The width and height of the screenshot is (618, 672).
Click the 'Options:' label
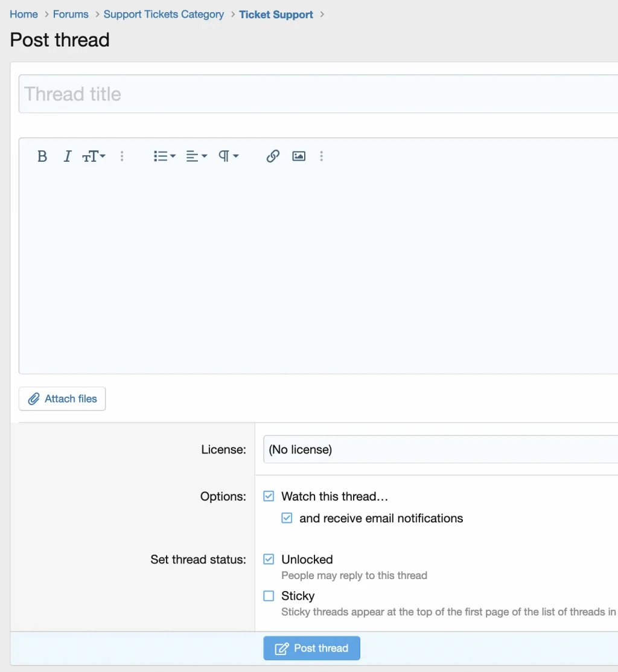point(223,496)
